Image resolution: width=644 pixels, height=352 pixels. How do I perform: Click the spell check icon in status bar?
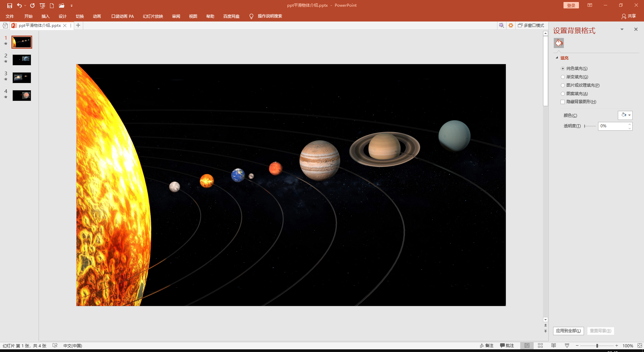point(55,346)
